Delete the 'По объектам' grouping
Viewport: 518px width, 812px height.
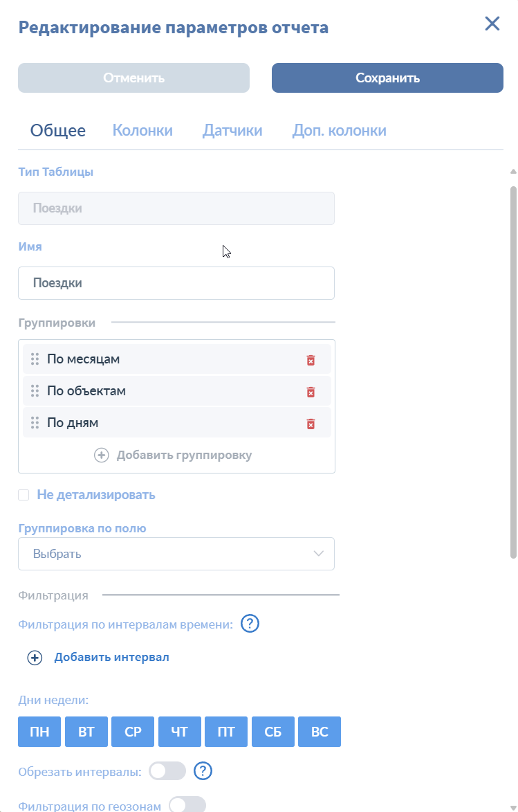point(311,392)
